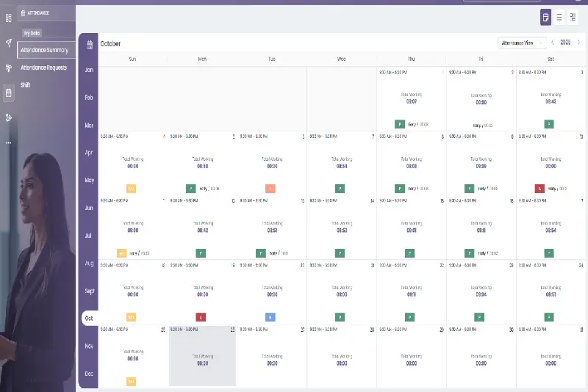The height and width of the screenshot is (392, 588).
Task: Open Shift in the side menu
Action: click(25, 85)
